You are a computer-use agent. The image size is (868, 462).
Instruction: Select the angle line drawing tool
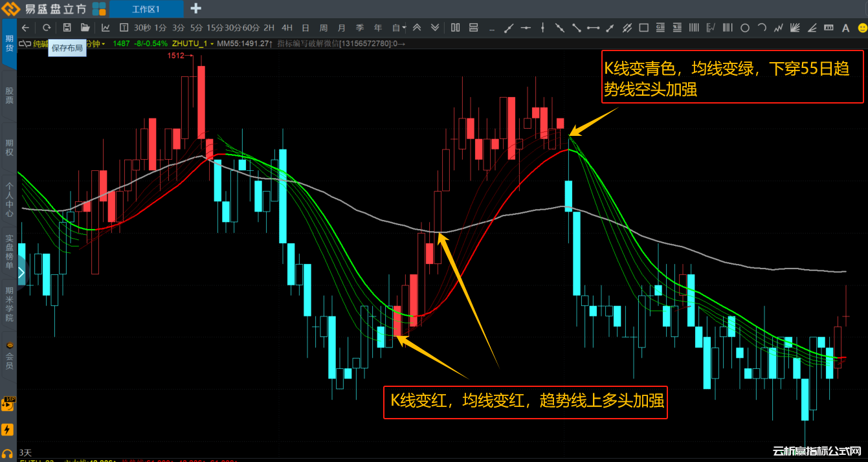tap(812, 28)
